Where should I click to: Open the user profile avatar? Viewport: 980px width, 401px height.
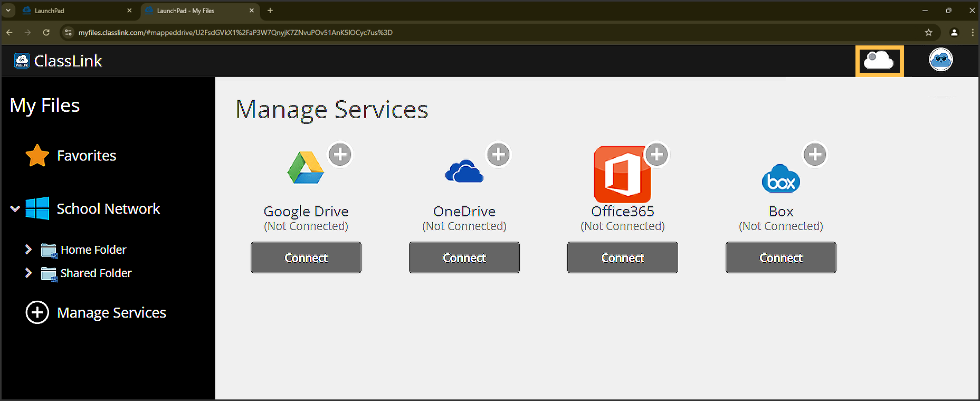click(x=940, y=60)
